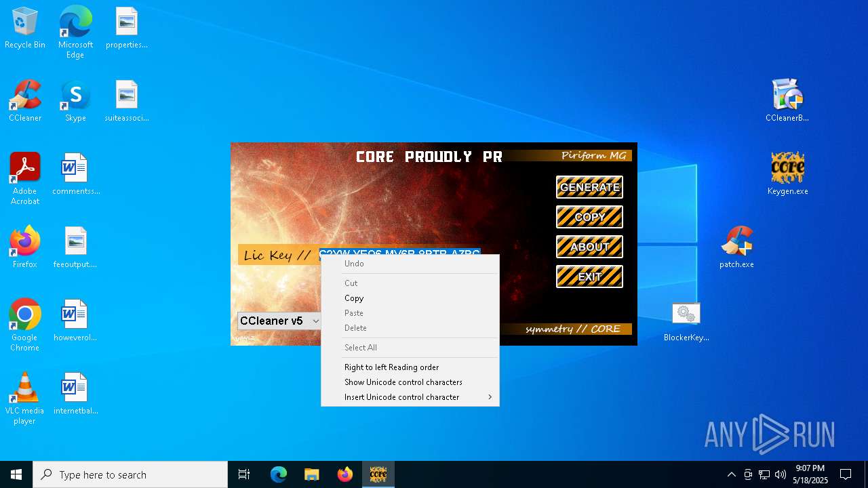Expand Insert Unicode control character submenu
868x488 pixels.
pos(410,397)
